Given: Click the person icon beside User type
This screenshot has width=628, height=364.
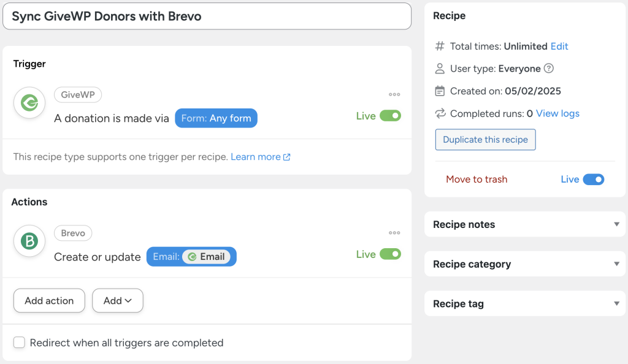Looking at the screenshot, I should point(439,68).
